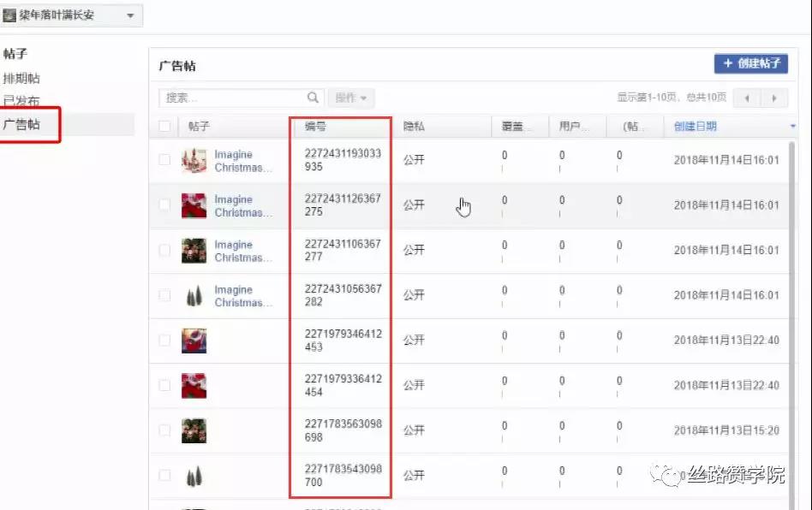The height and width of the screenshot is (510, 812).
Task: Click the next page arrow
Action: pos(772,97)
